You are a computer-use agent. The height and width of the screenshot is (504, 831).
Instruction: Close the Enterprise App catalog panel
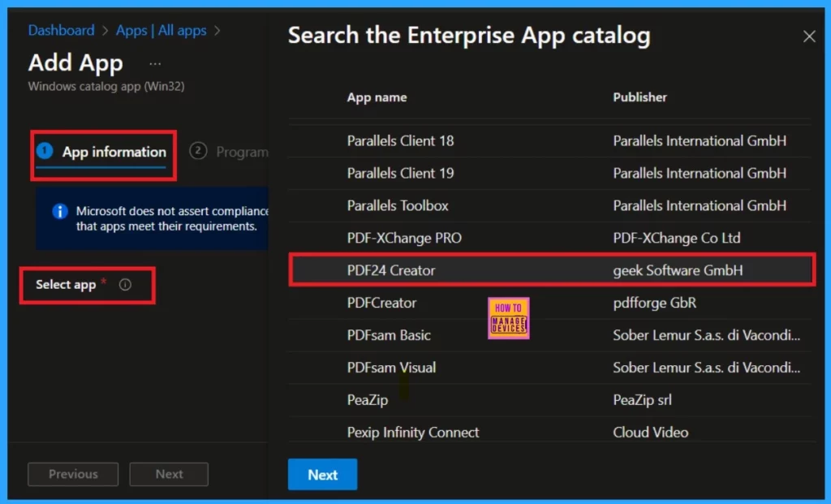click(809, 37)
